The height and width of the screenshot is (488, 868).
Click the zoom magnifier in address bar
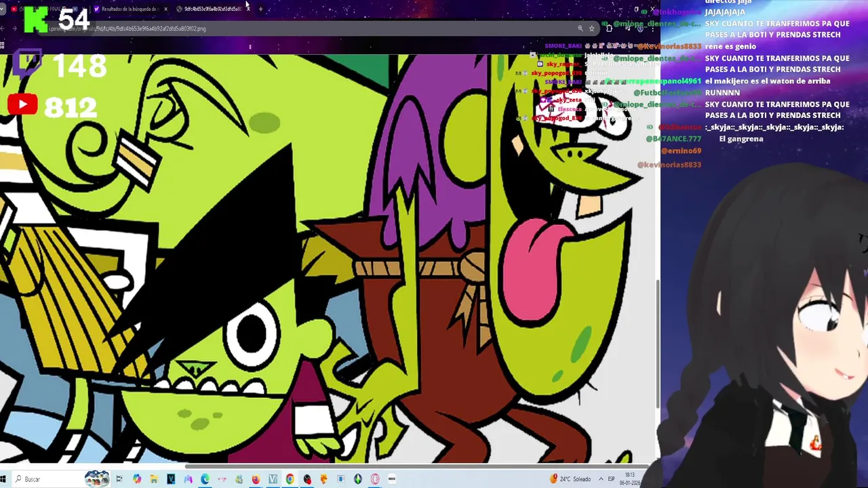pos(580,28)
